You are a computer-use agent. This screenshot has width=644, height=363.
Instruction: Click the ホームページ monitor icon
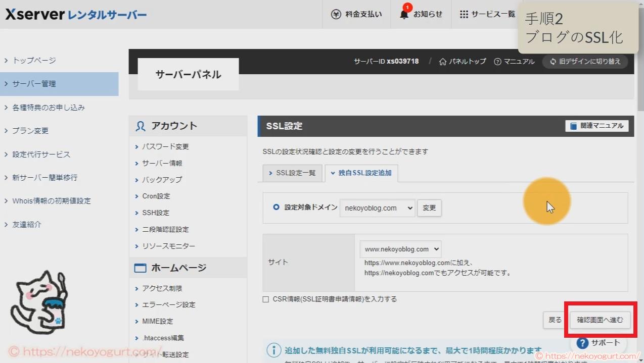click(x=140, y=268)
